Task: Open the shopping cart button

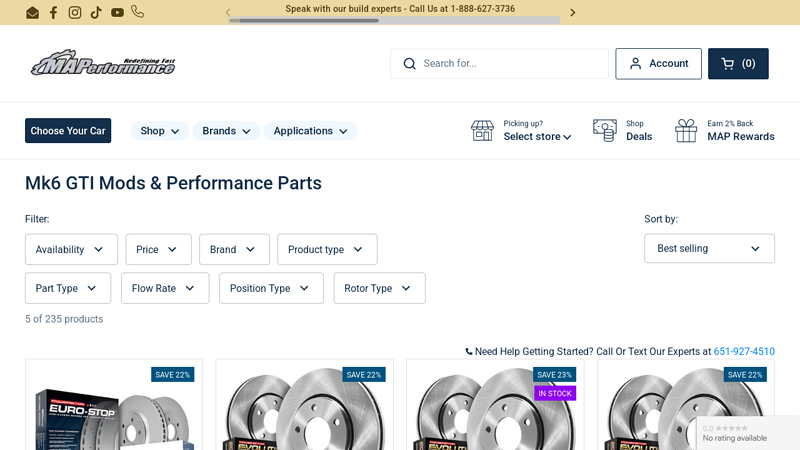Action: coord(738,64)
